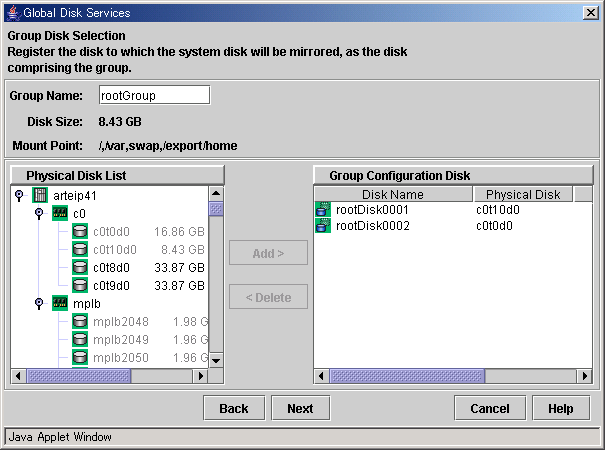Click the mplb2050 disk icon
605x450 pixels.
[80, 357]
